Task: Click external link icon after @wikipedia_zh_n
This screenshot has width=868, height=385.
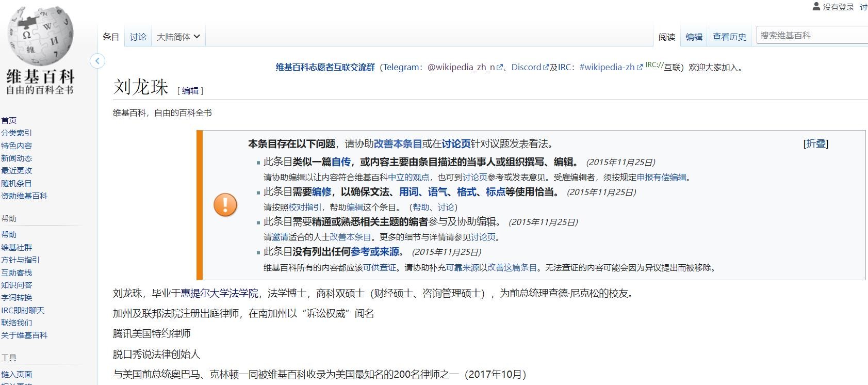Action: (x=499, y=68)
